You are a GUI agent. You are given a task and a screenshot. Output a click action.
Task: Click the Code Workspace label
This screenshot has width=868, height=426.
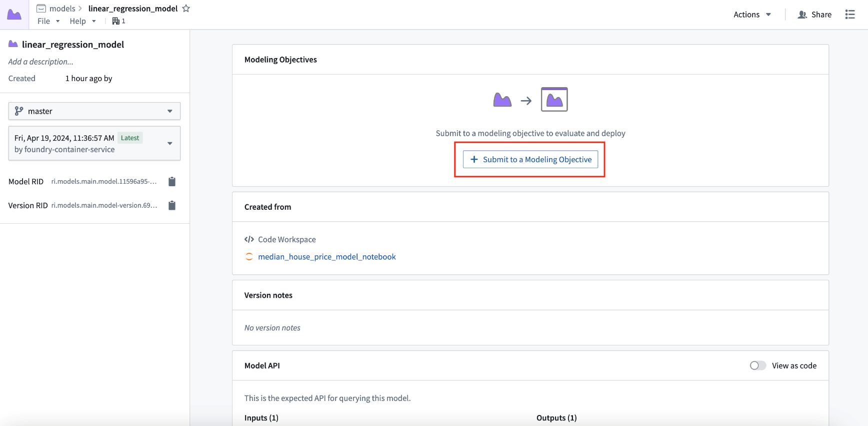click(x=287, y=239)
